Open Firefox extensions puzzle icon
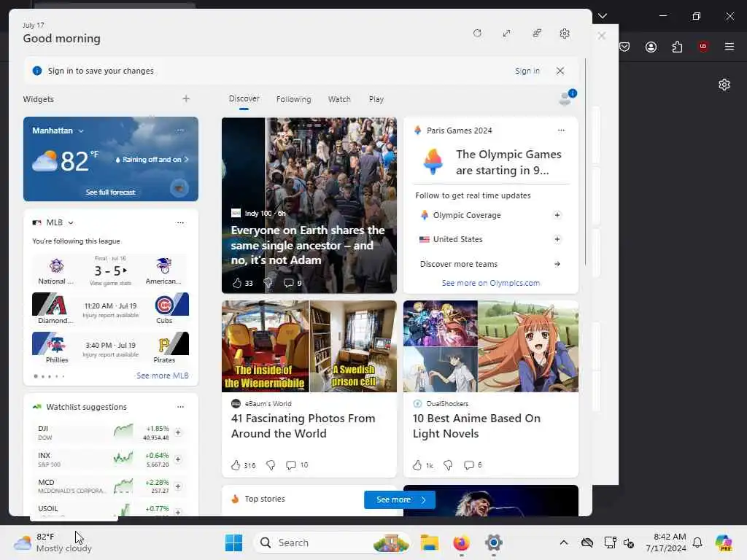This screenshot has width=747, height=560. (x=677, y=47)
